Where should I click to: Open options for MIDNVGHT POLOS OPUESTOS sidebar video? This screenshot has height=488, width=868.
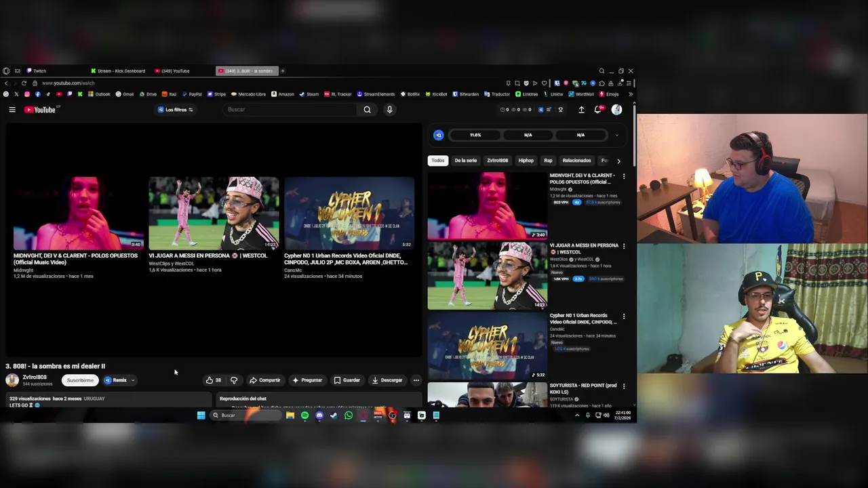click(624, 176)
